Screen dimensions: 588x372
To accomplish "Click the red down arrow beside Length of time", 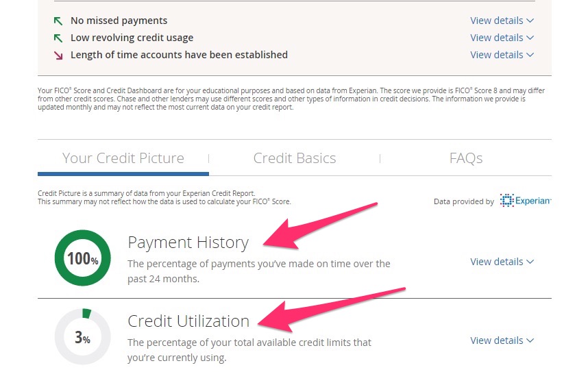I will coord(58,55).
